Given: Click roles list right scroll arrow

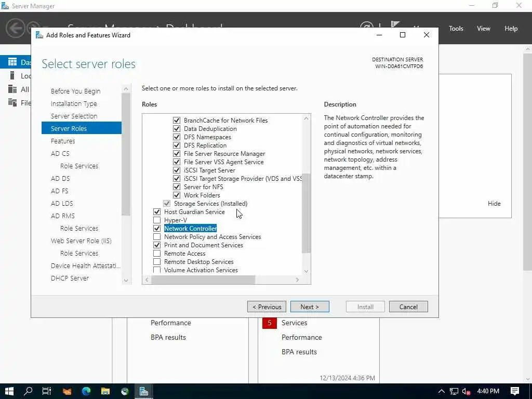Looking at the screenshot, I should coord(297,280).
